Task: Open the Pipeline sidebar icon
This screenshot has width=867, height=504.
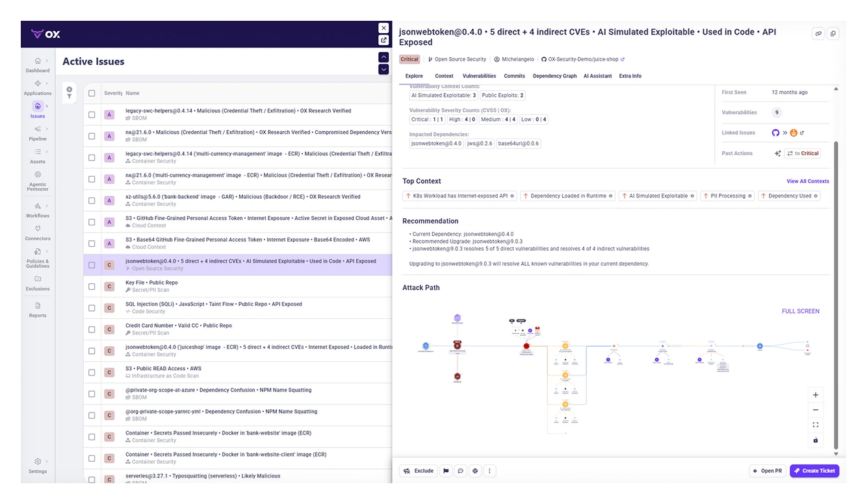Action: [38, 129]
